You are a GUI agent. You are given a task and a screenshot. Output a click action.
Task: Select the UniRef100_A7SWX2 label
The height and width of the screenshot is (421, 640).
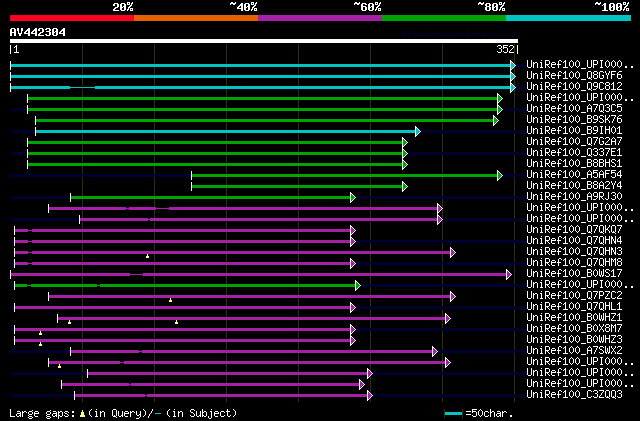click(x=574, y=351)
